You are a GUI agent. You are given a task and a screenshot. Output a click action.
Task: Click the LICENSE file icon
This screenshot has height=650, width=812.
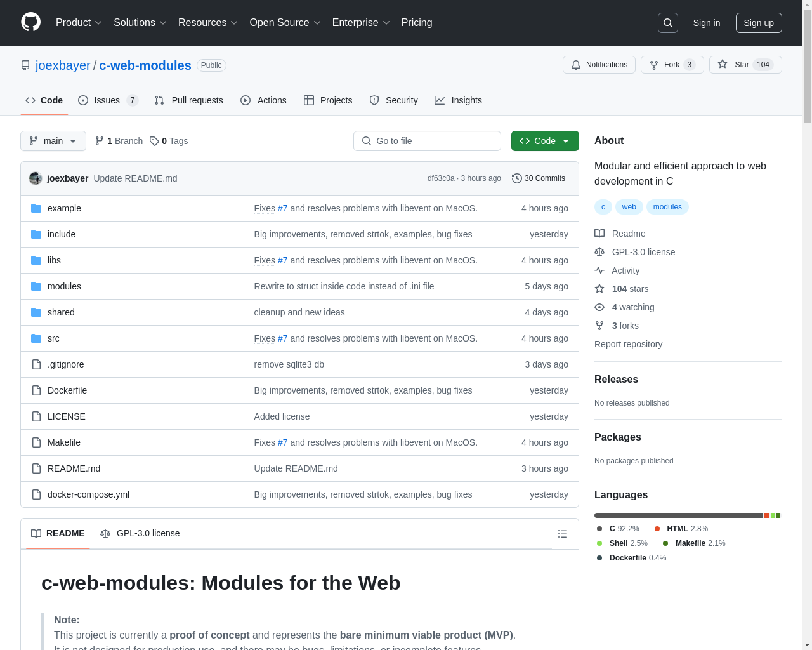pyautogui.click(x=36, y=416)
